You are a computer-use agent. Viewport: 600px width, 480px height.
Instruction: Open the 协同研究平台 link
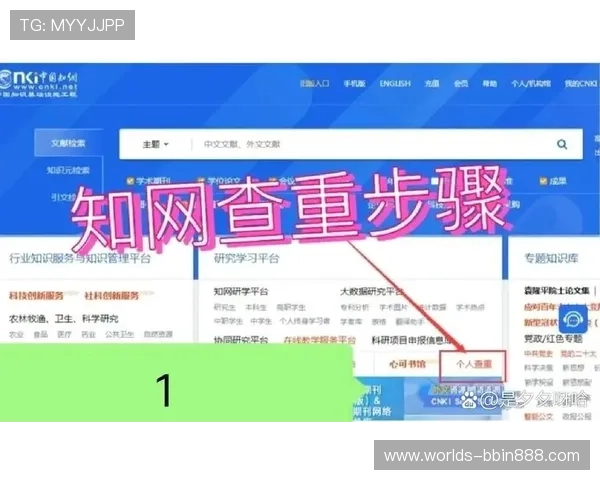pos(241,340)
